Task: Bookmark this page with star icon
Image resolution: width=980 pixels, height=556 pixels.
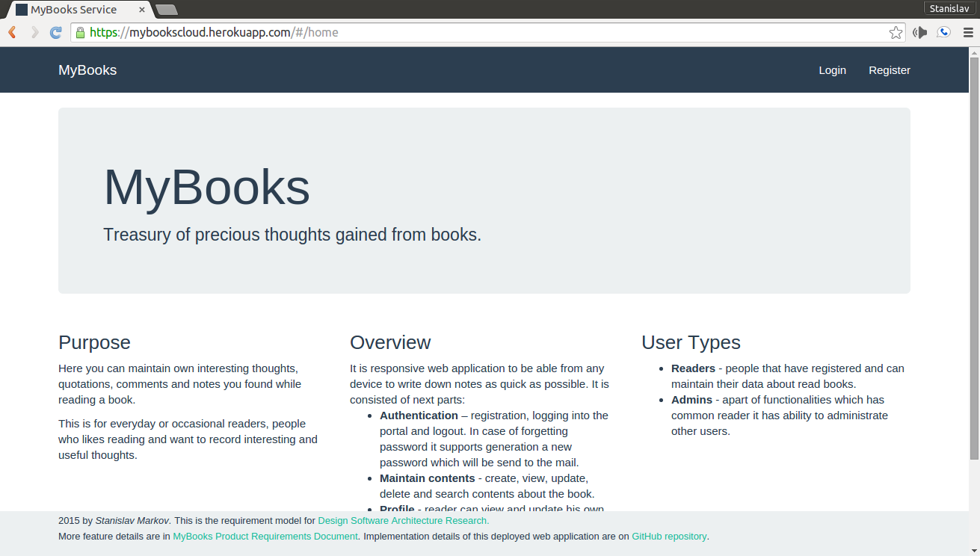Action: [896, 32]
